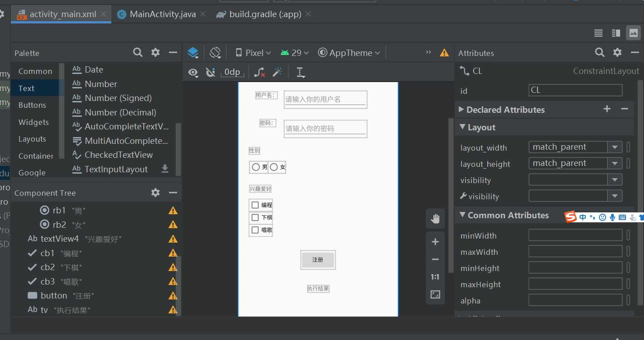The image size is (644, 340).
Task: Click Infer Constraints magic wand
Action: pos(278,72)
